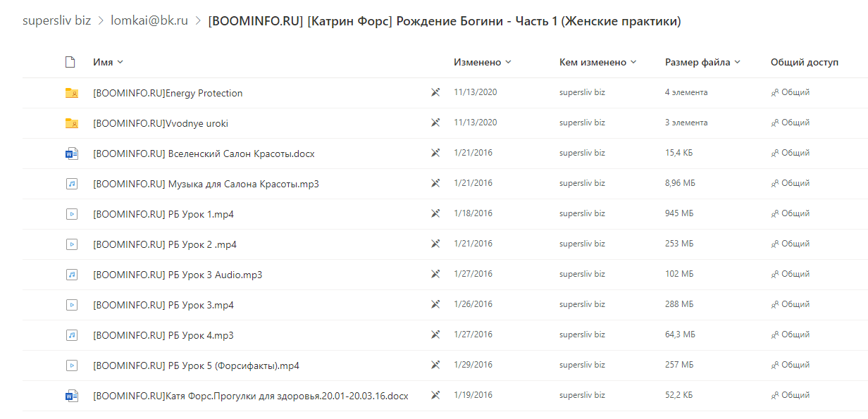Click shared icon in Energy Protection row
The width and height of the screenshot is (868, 419).
coord(775,92)
